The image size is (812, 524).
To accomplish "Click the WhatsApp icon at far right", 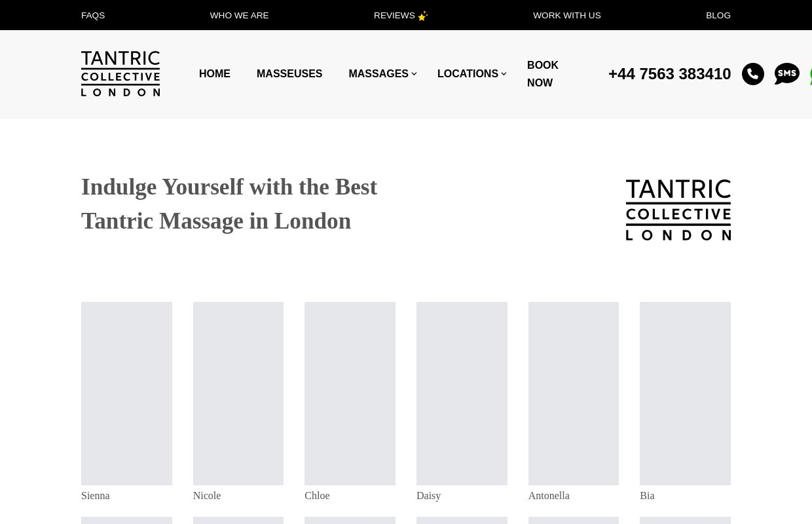I will [810, 74].
